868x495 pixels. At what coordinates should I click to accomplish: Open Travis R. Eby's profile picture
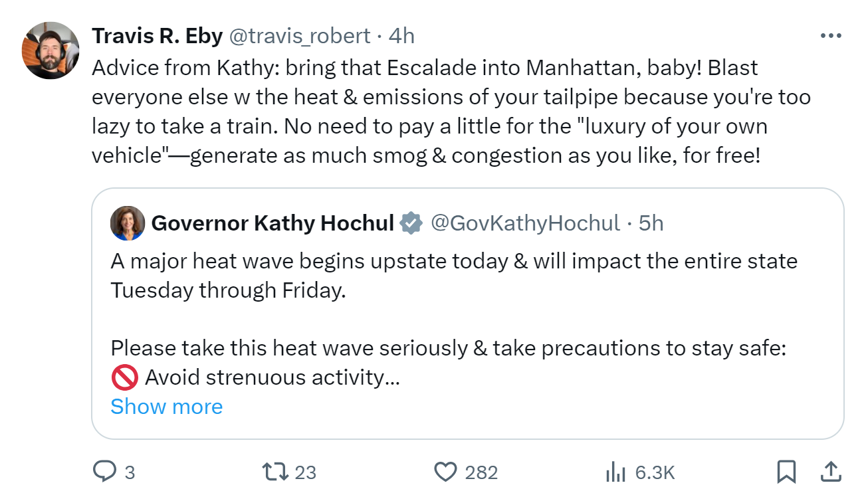pyautogui.click(x=51, y=50)
